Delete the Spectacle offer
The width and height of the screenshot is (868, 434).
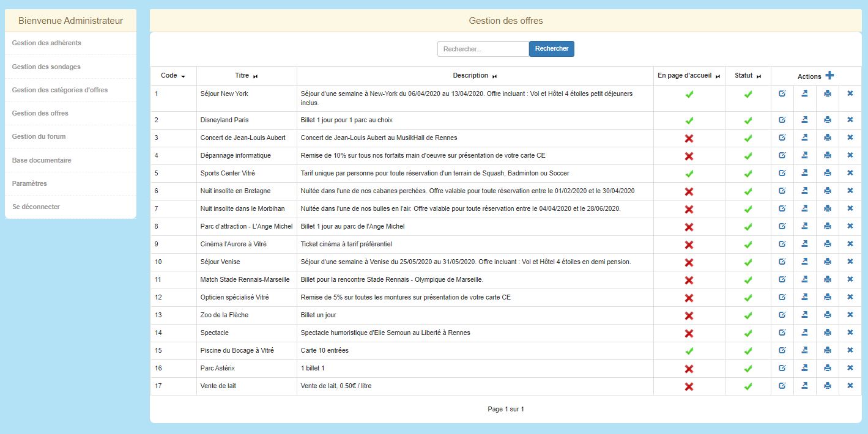[x=850, y=333]
